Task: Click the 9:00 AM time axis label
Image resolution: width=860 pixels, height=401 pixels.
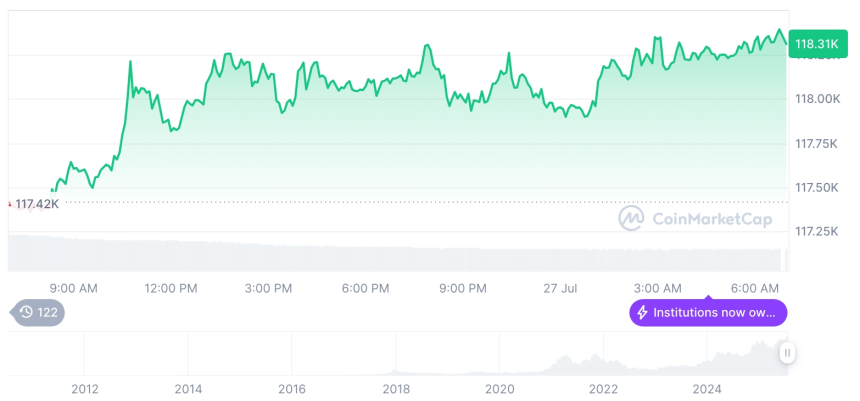Action: pos(73,288)
